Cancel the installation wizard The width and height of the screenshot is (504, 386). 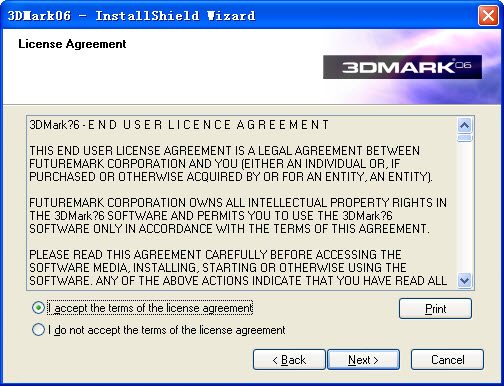coord(447,360)
